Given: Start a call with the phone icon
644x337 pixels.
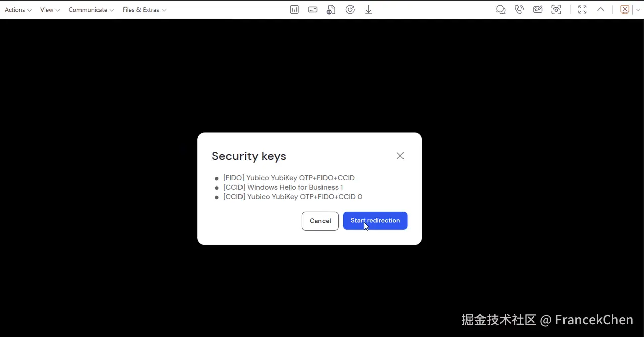Looking at the screenshot, I should click(x=519, y=10).
